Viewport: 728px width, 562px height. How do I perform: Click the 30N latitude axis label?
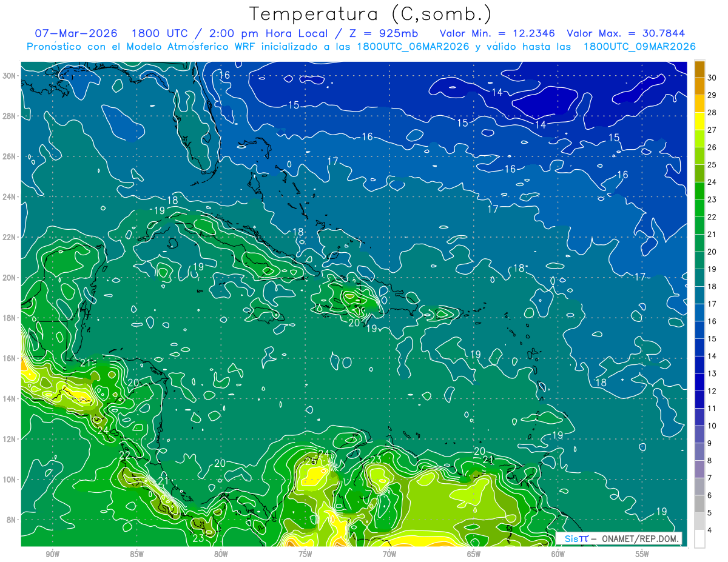pos(9,76)
